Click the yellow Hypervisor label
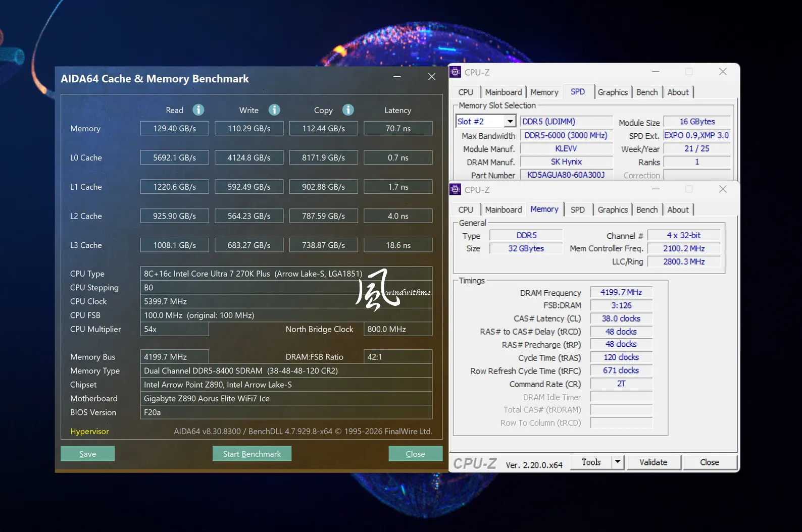Image resolution: width=802 pixels, height=532 pixels. 89,431
